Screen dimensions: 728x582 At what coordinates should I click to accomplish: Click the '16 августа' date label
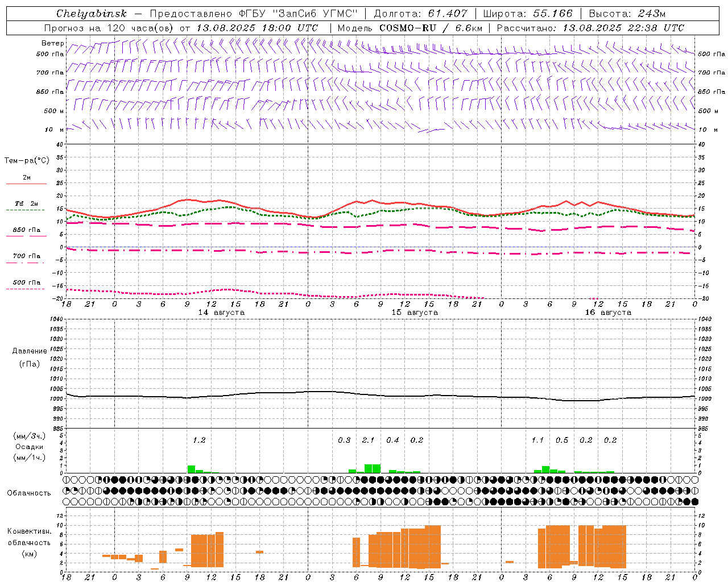608,313
